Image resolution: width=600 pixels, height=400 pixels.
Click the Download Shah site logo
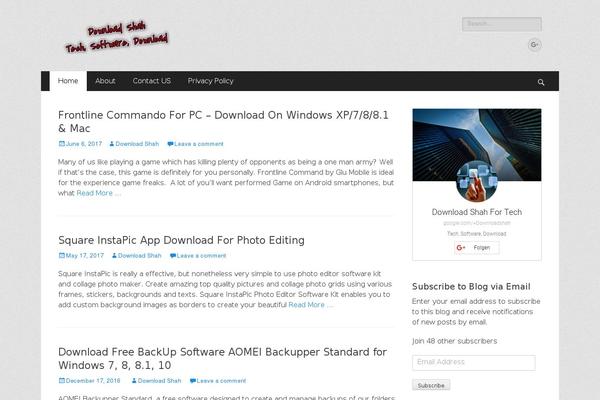click(x=117, y=37)
